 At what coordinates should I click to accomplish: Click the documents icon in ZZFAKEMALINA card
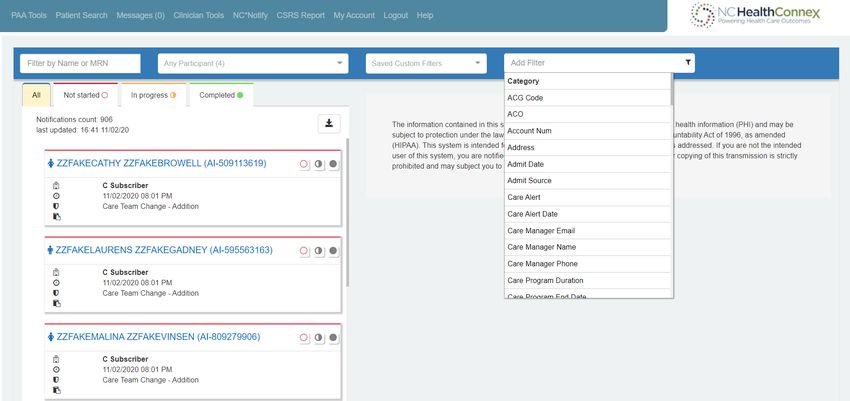pos(56,390)
